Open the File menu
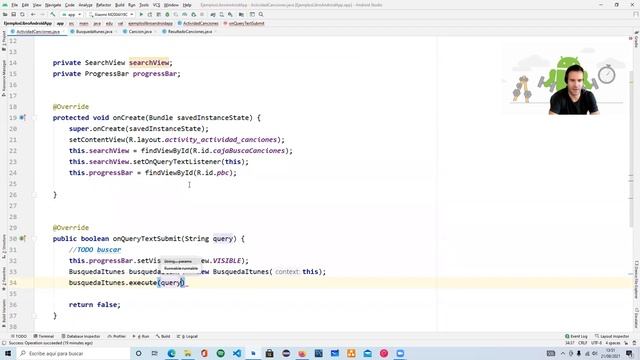Image resolution: width=640 pixels, height=360 pixels. (x=14, y=5)
